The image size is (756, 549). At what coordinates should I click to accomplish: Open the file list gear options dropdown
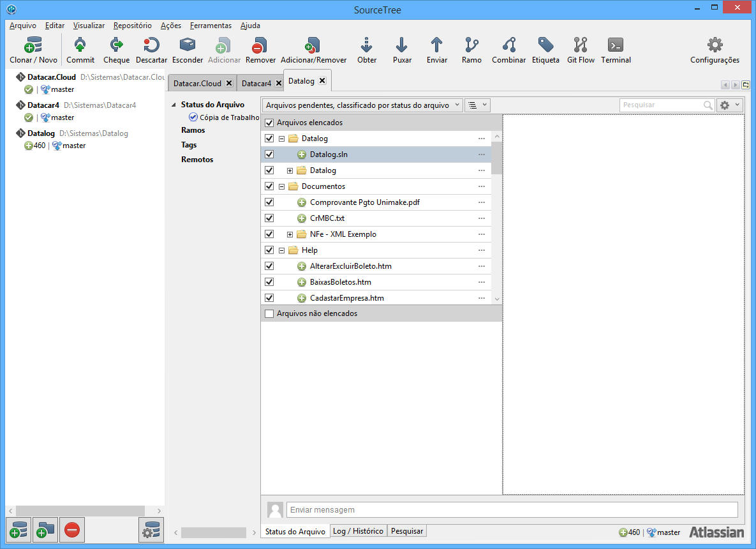730,105
